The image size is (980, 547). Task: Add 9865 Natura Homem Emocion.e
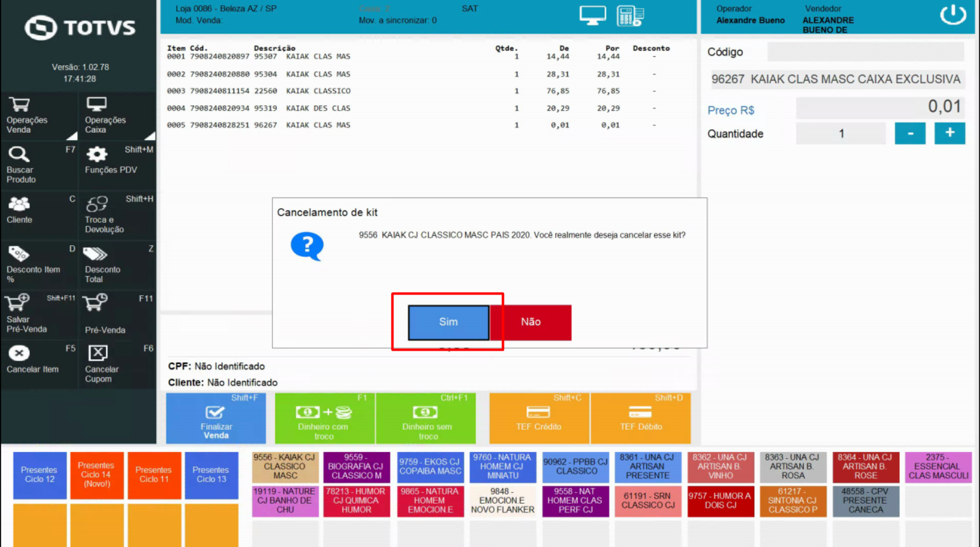click(430, 501)
